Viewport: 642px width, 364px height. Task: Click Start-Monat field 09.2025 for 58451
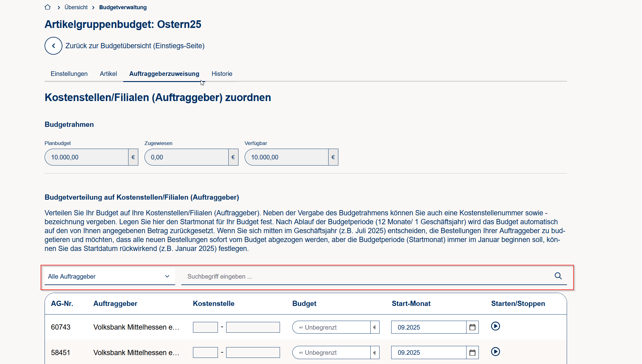tap(428, 353)
